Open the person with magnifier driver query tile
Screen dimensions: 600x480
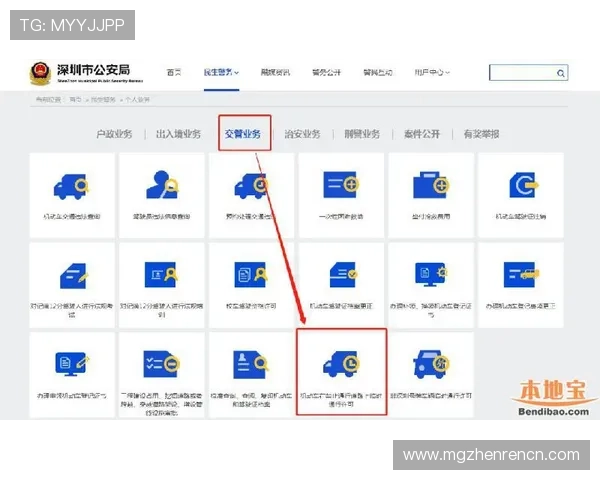(161, 194)
